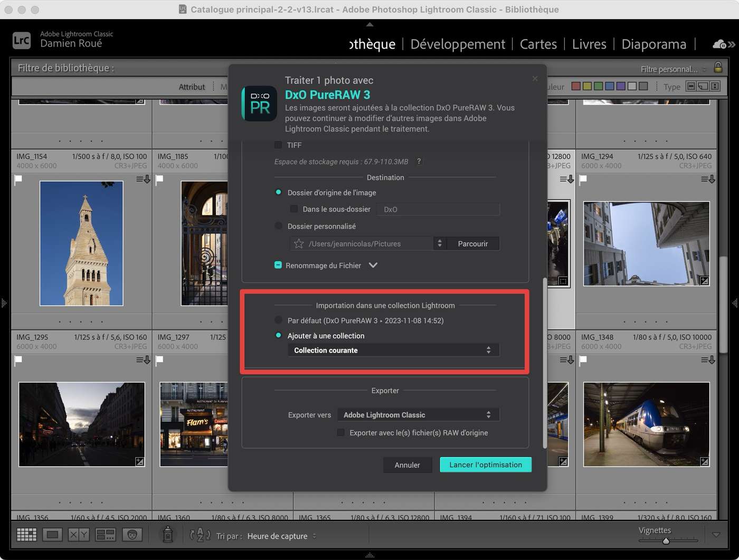
Task: Click Parcourir to browse folder
Action: point(472,243)
